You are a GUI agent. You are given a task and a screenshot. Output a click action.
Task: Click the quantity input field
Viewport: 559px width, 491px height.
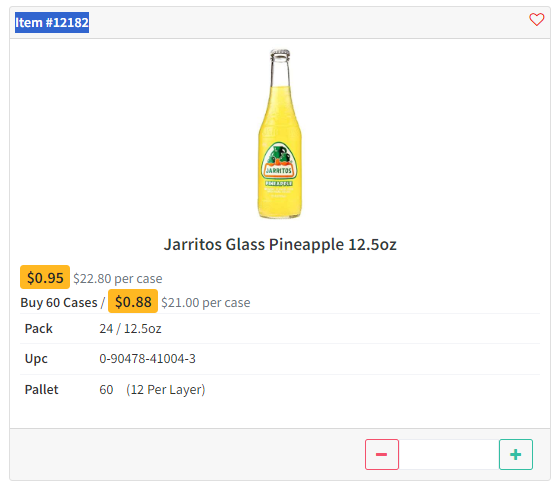click(448, 454)
